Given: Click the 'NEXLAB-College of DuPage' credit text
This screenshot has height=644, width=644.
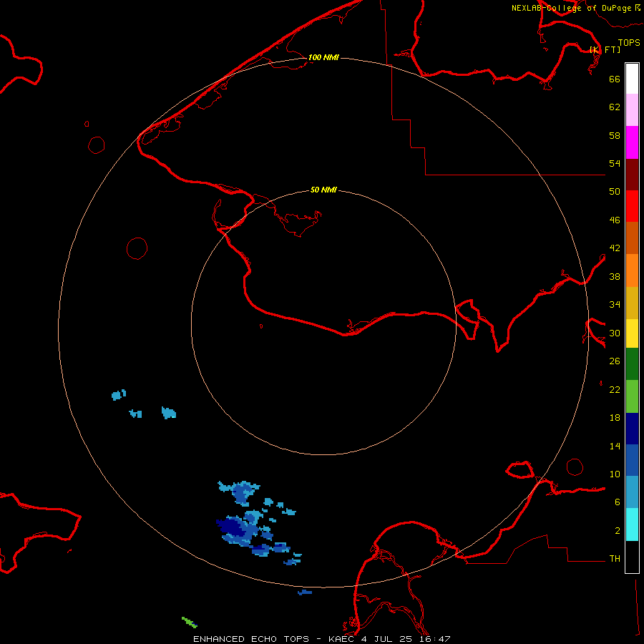Looking at the screenshot, I should 571,8.
